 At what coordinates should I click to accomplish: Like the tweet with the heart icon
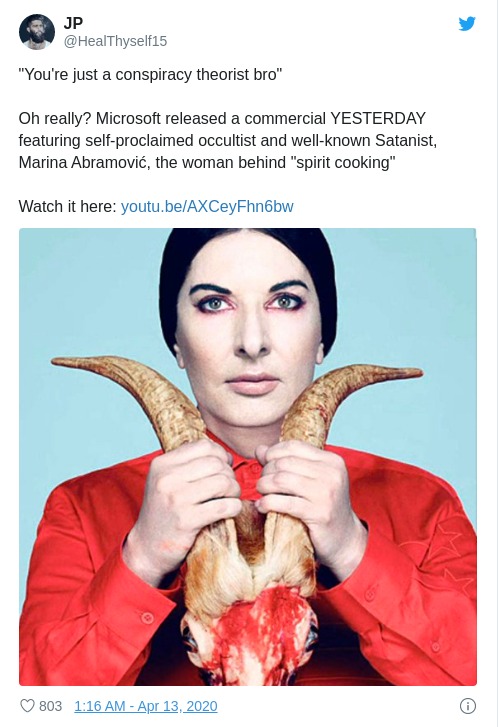pos(27,706)
